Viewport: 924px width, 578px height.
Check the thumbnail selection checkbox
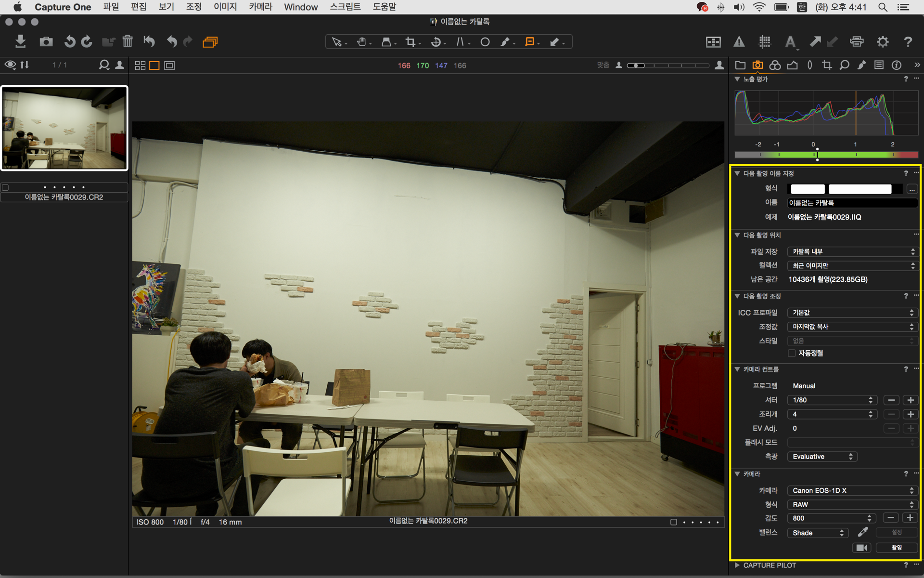[x=6, y=187]
